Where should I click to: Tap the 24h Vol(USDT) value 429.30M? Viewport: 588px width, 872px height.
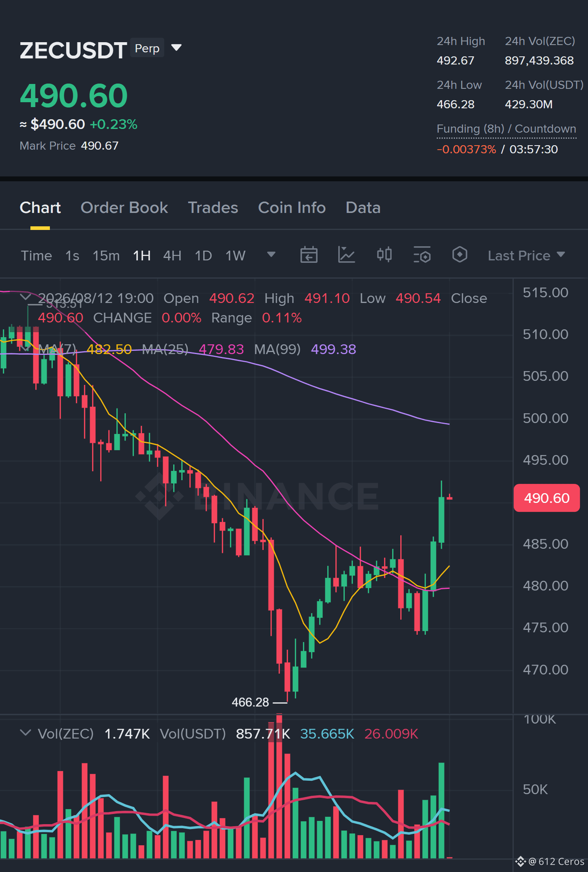[529, 104]
